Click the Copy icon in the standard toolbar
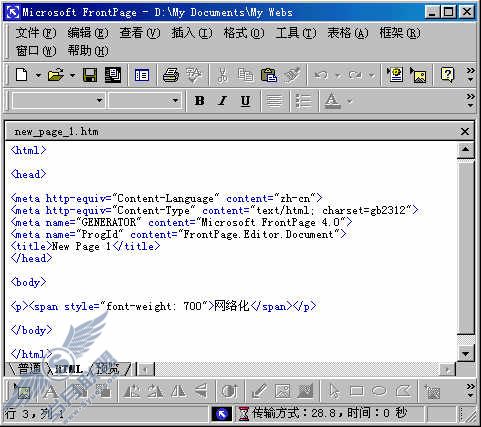Viewport: 481px width, 427px height. (x=245, y=75)
